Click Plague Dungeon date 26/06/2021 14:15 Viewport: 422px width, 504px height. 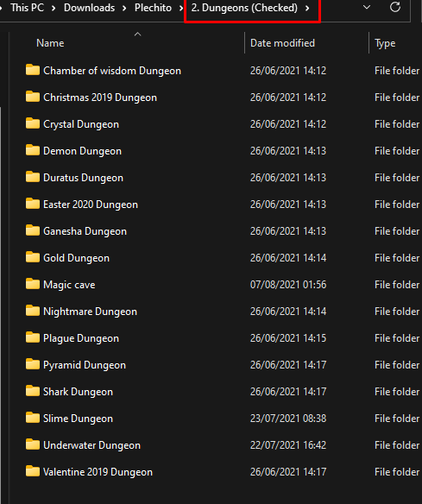288,337
